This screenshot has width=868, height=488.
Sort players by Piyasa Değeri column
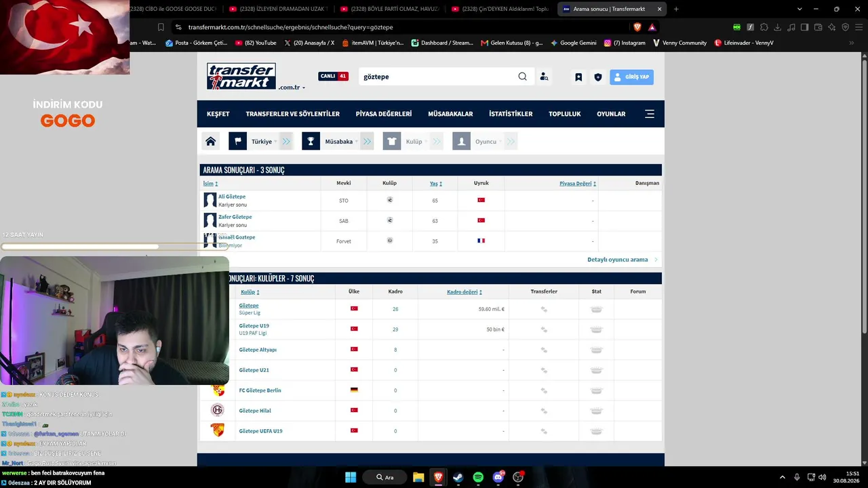[x=578, y=184]
